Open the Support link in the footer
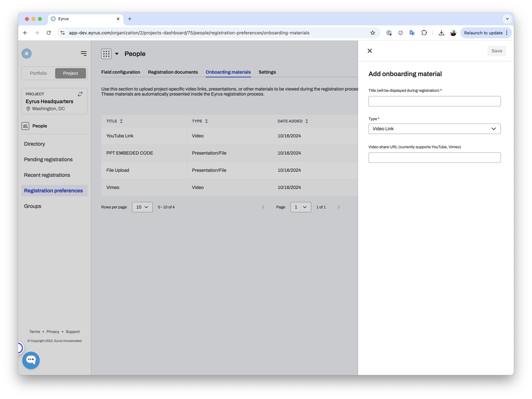The width and height of the screenshot is (532, 399). pos(73,331)
